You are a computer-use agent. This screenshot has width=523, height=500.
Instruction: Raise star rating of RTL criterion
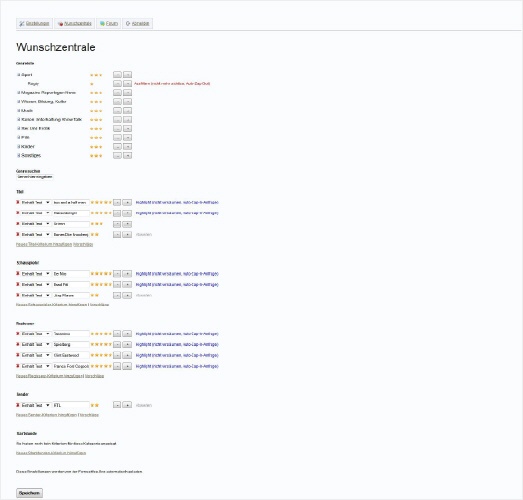127,405
